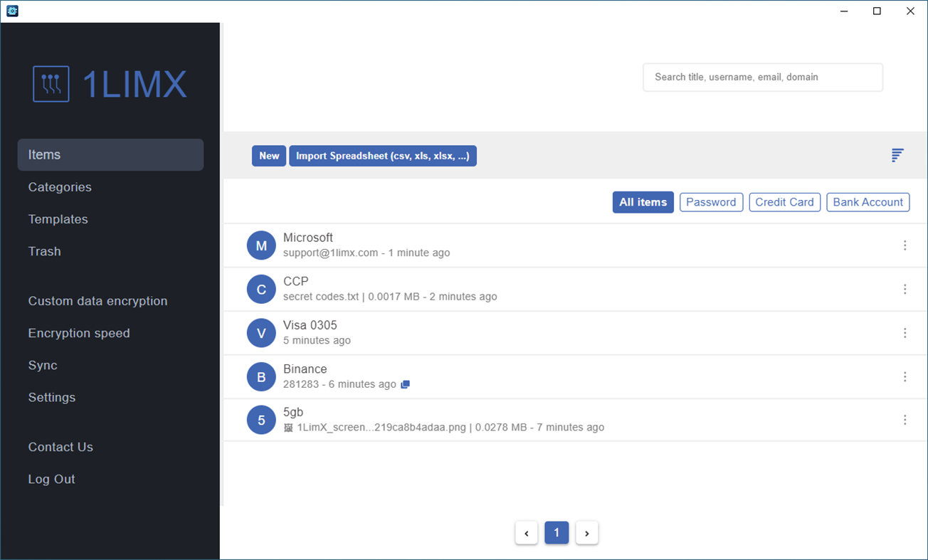Open the three-dot menu on the 5gb item

coord(905,420)
